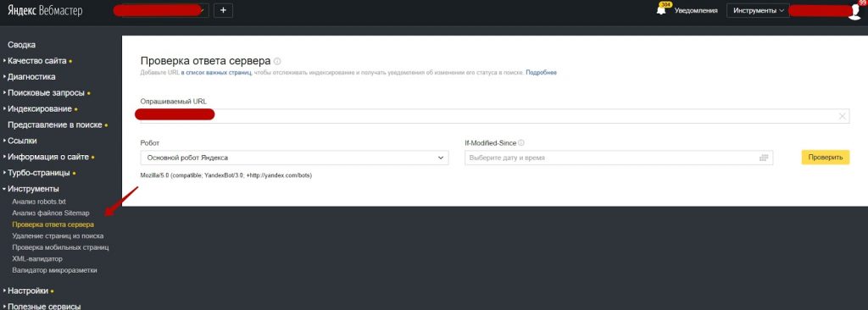868x310 pixels.
Task: Click the Mozilla/5.0 user-agent text
Action: coord(226,175)
